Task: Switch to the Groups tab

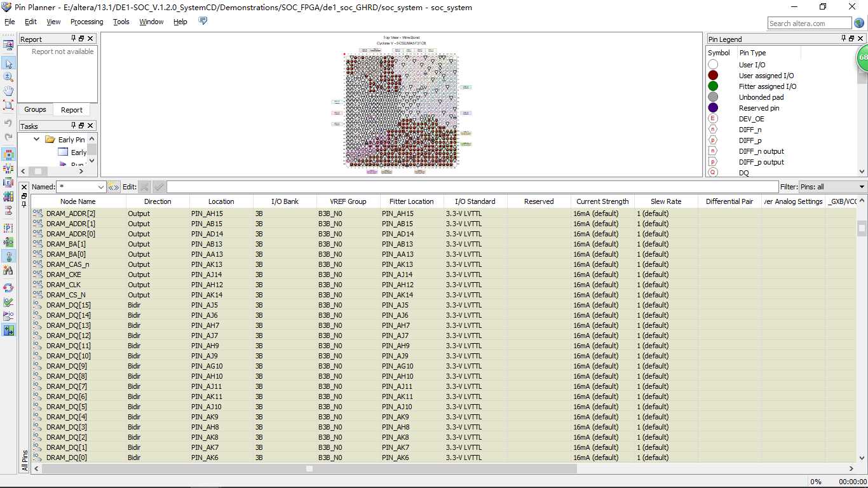Action: coord(35,109)
